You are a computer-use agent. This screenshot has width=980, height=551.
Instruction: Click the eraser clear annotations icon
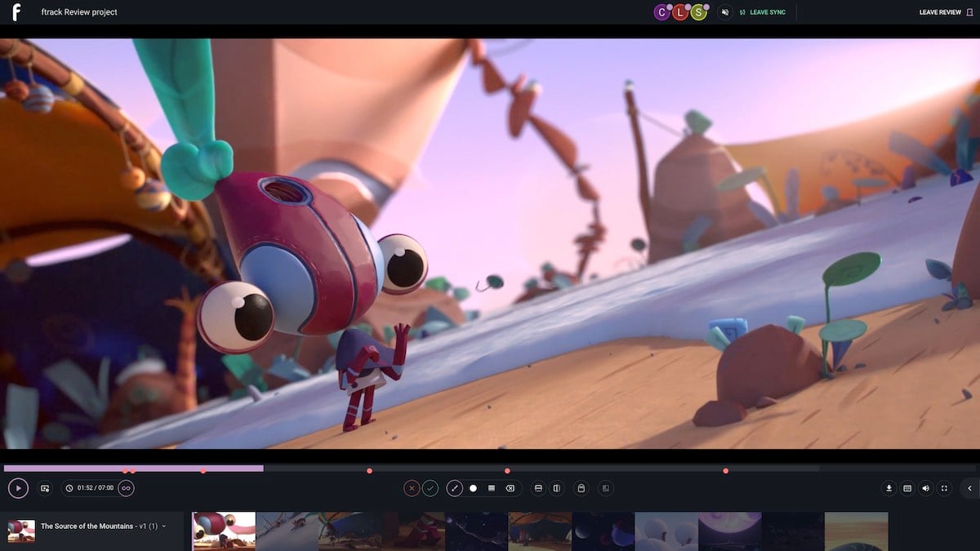510,488
